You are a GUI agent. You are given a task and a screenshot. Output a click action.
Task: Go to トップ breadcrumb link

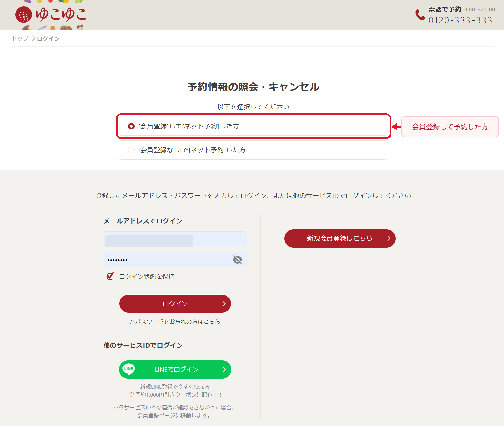pos(20,39)
